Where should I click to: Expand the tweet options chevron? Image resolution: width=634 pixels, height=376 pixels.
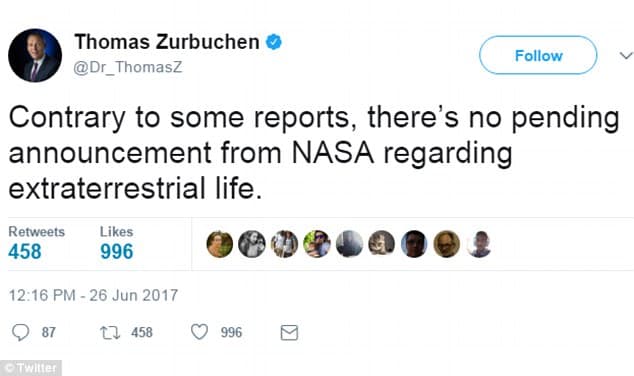pyautogui.click(x=626, y=55)
